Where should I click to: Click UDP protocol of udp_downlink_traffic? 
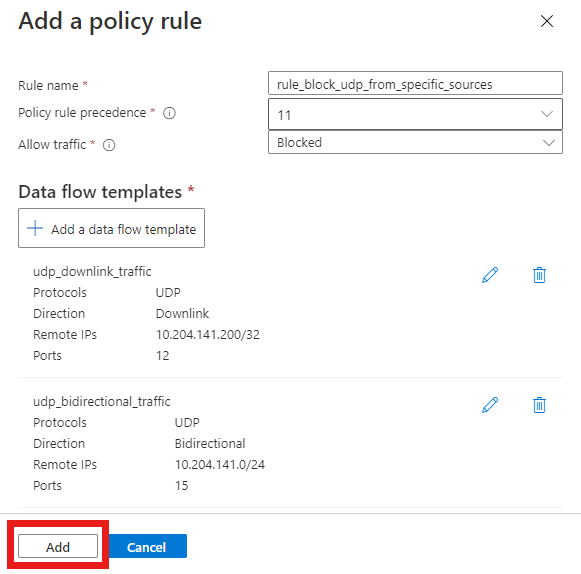tap(168, 293)
